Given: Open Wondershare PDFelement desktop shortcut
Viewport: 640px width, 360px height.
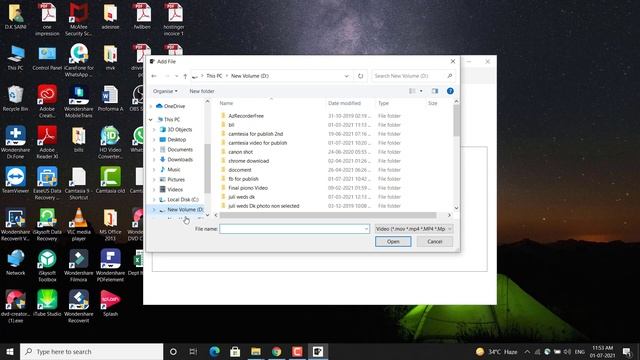Looking at the screenshot, I should click(x=110, y=265).
